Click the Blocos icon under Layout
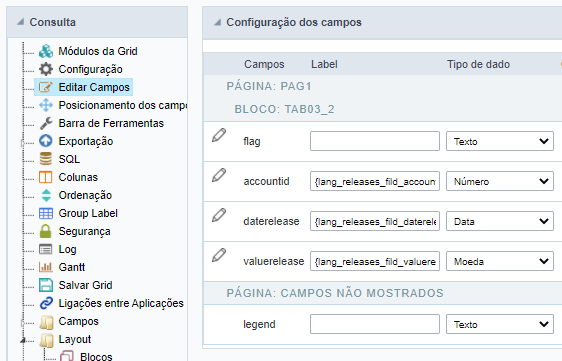 [67, 356]
